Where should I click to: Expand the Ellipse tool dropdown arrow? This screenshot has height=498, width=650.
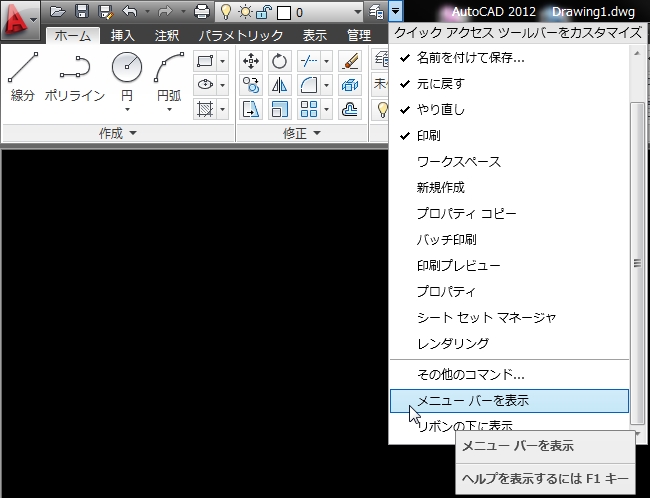click(223, 85)
